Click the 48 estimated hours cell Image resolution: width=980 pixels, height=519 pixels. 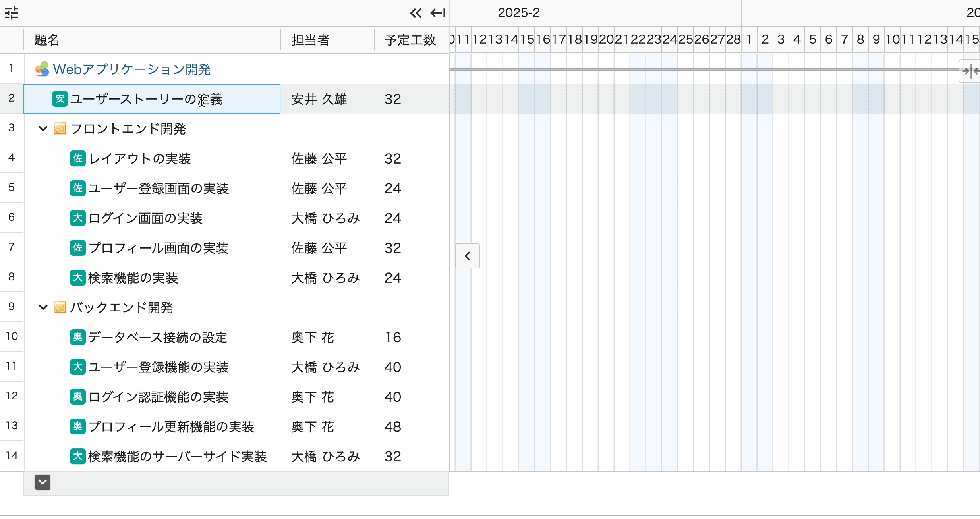(x=392, y=426)
